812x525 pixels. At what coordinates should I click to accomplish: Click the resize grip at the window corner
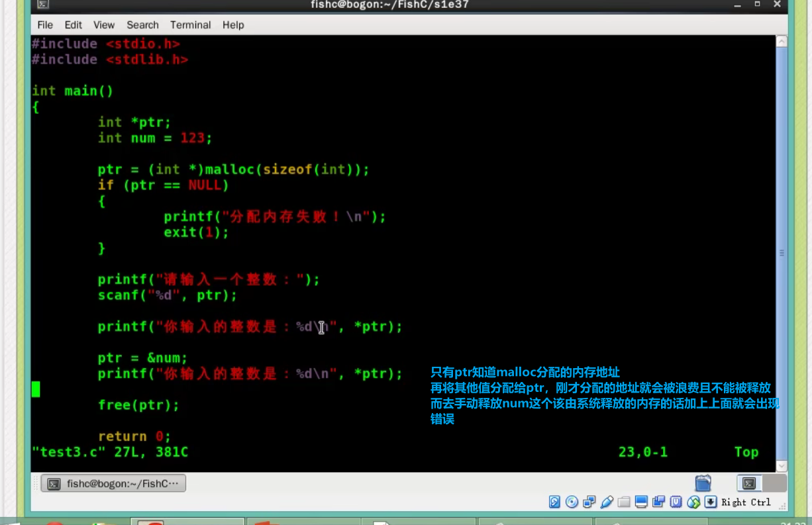[783, 506]
